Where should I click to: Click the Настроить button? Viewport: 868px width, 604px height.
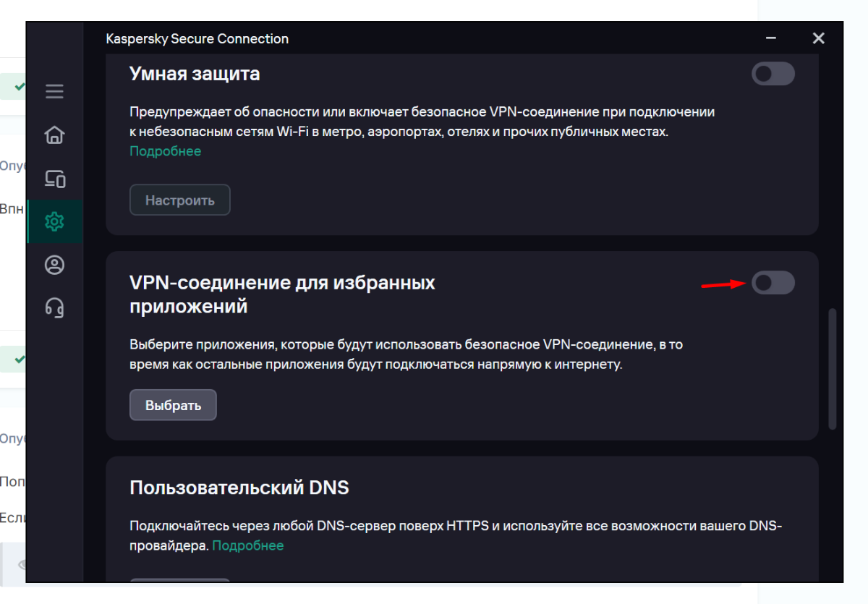point(180,200)
